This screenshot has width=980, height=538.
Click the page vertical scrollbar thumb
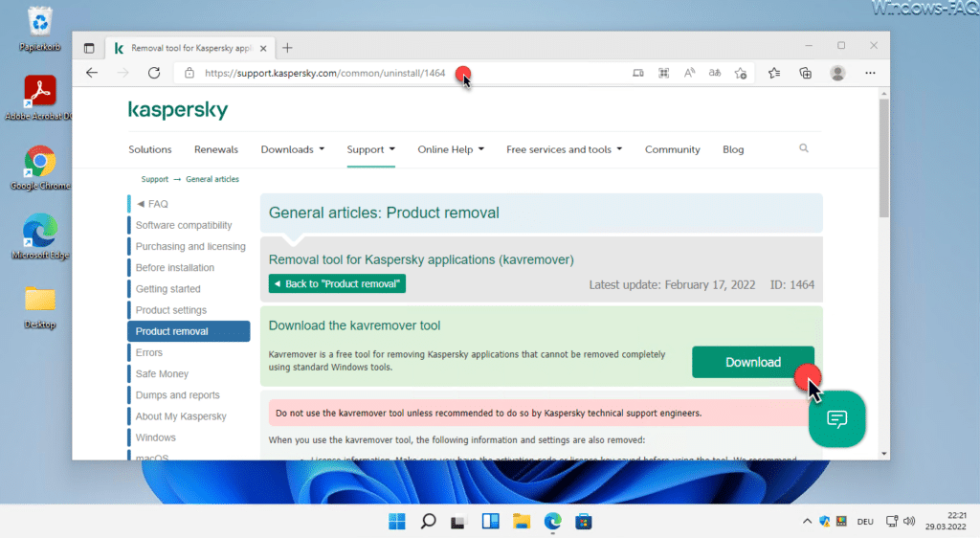click(883, 157)
